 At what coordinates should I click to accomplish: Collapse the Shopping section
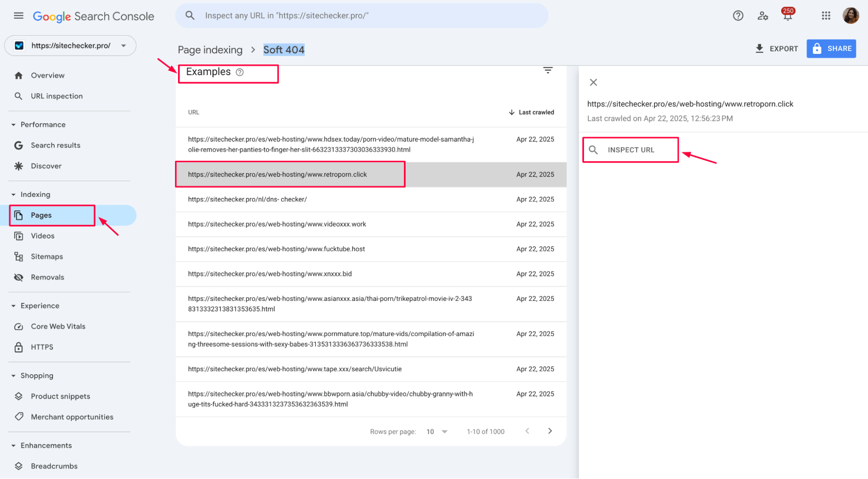pyautogui.click(x=13, y=376)
